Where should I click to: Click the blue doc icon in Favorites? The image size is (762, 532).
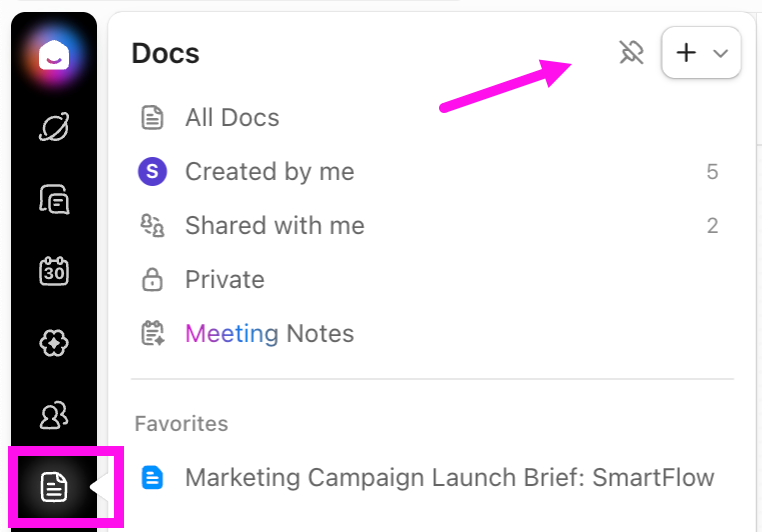click(151, 477)
